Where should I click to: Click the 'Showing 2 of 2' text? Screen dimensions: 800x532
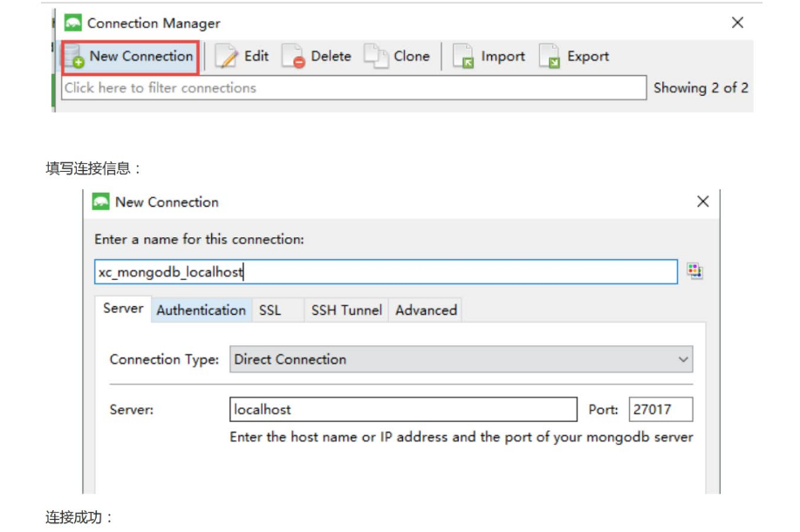point(701,88)
